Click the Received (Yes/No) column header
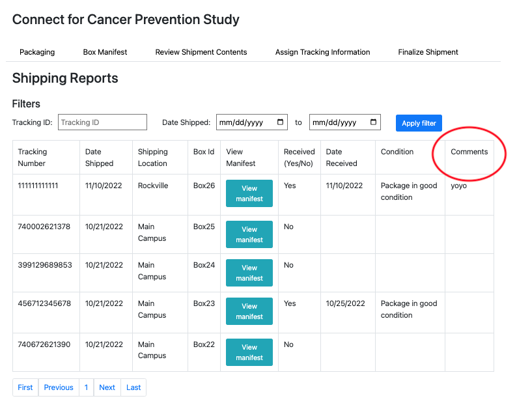 pyautogui.click(x=300, y=158)
